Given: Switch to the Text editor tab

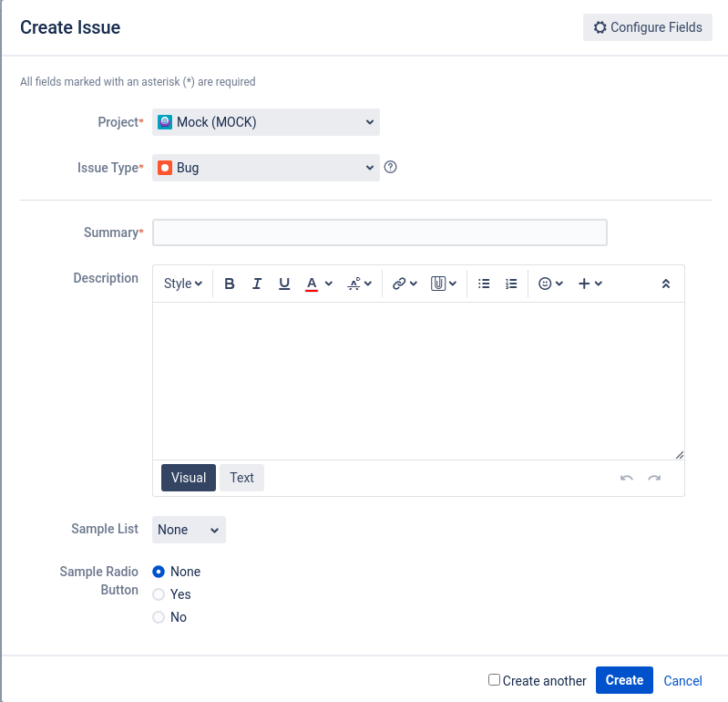Looking at the screenshot, I should (241, 478).
